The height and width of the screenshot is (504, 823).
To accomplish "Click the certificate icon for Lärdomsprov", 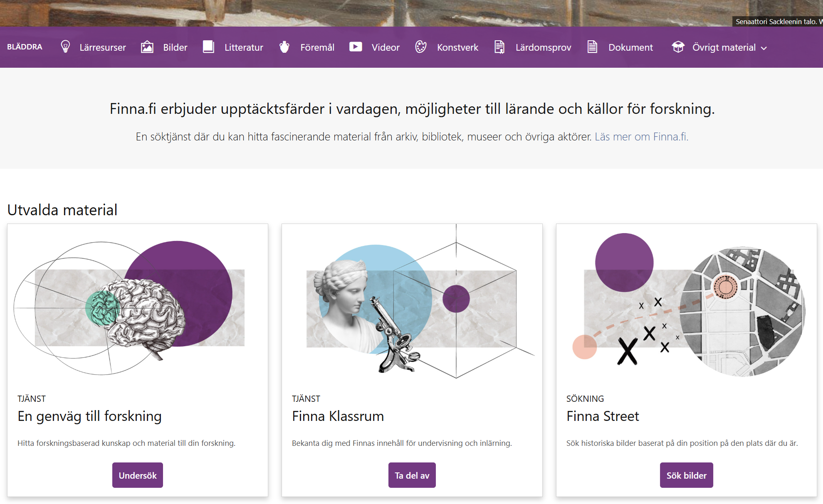I will coord(499,47).
